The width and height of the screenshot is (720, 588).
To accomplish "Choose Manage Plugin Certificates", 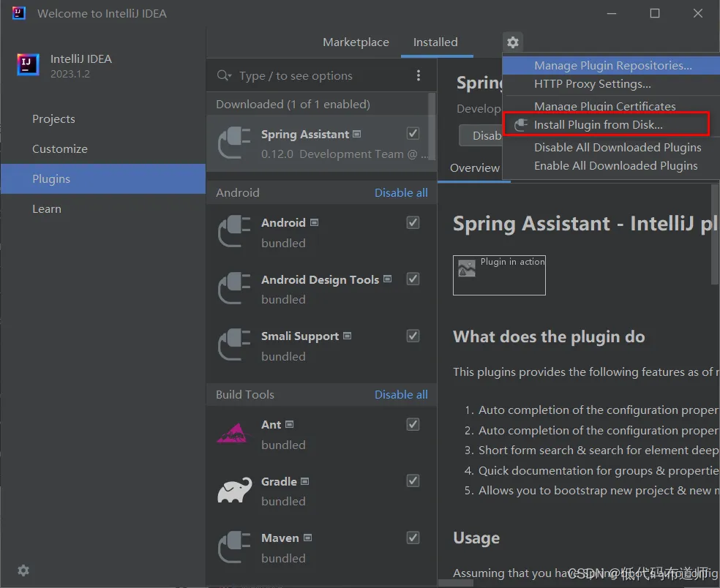I will [x=611, y=106].
